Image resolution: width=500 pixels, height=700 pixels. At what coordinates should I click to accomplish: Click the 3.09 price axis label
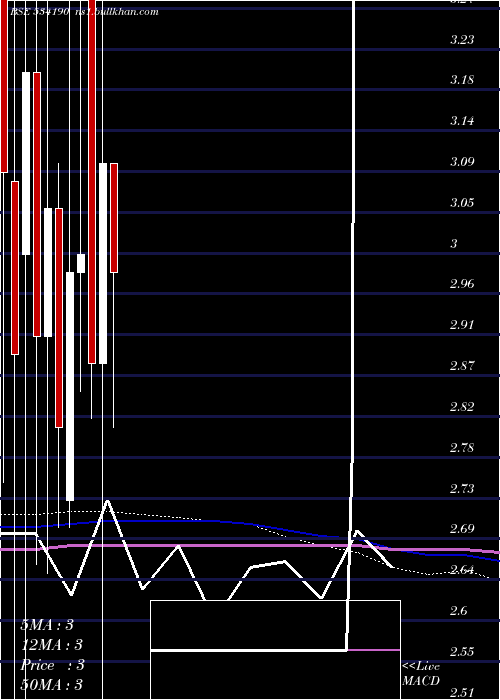pos(462,162)
